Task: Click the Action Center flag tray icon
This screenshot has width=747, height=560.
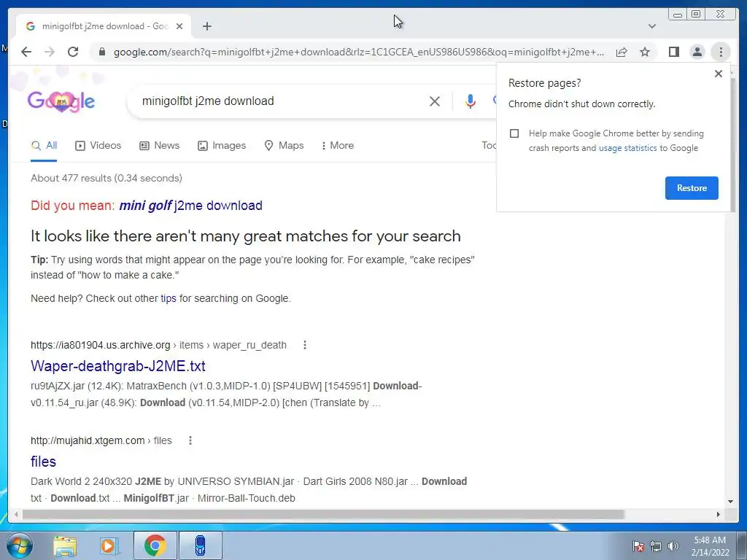Action: coord(638,546)
